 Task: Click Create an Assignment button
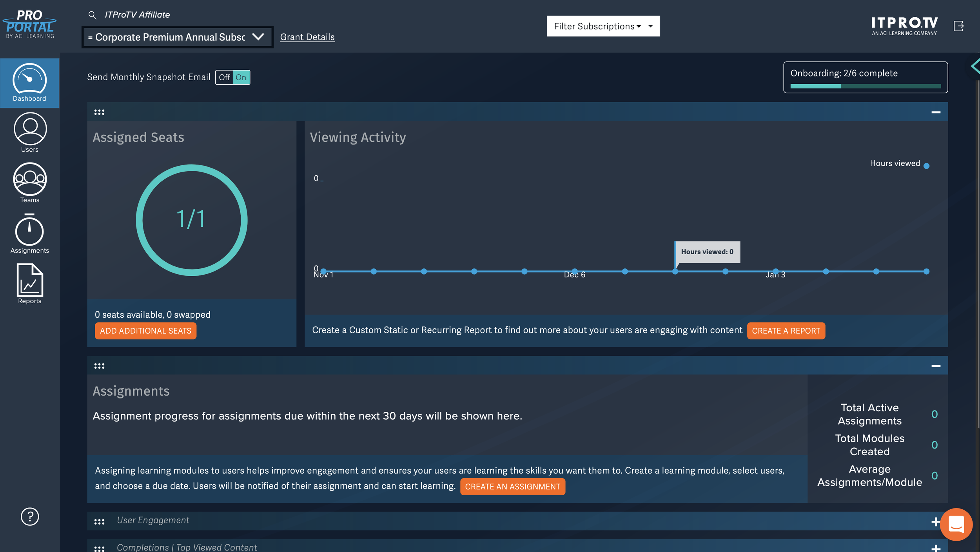(x=512, y=486)
